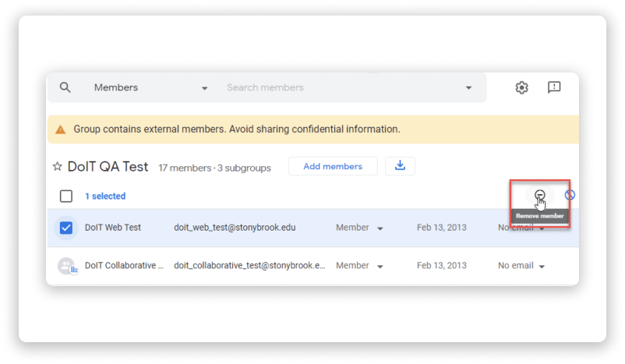Click the Remove member icon
625x364 pixels.
pyautogui.click(x=539, y=196)
